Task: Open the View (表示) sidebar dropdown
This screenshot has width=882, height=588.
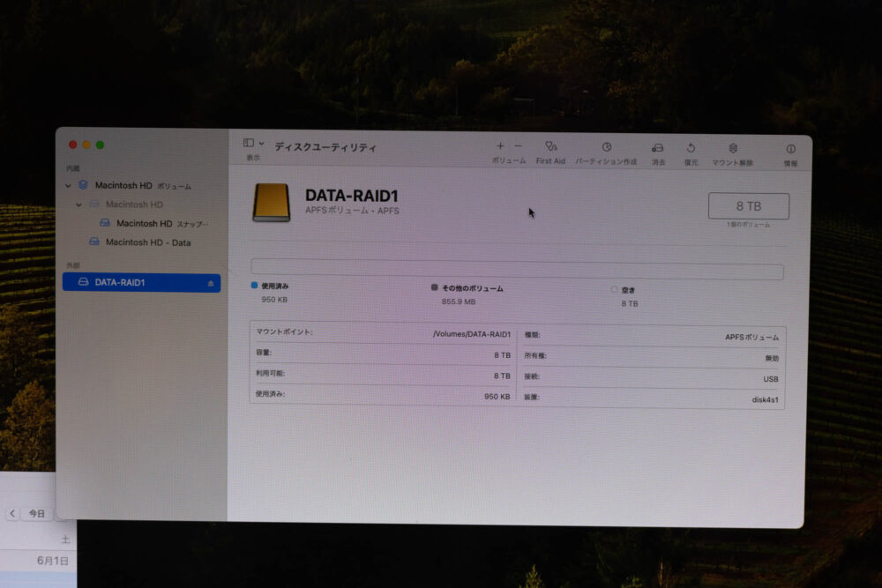Action: (x=253, y=143)
